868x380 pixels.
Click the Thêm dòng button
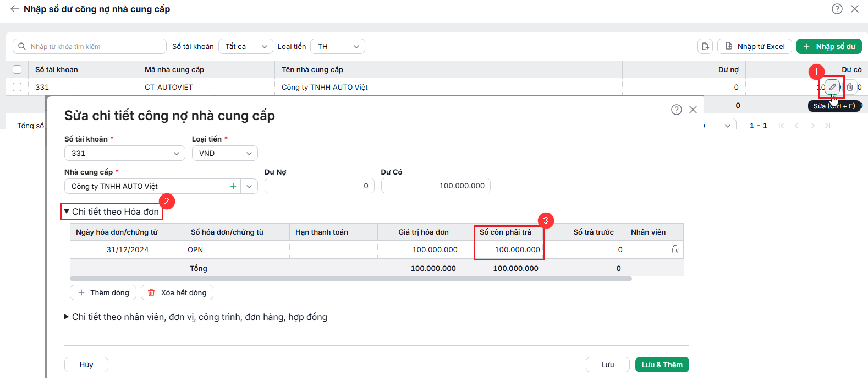(x=103, y=292)
